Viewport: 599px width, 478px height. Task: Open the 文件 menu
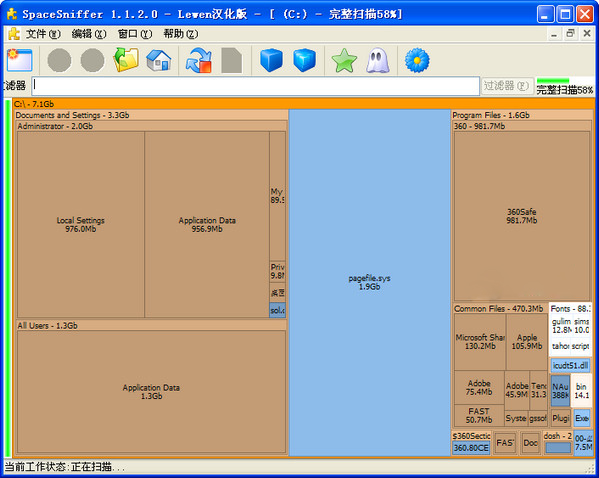pos(43,34)
